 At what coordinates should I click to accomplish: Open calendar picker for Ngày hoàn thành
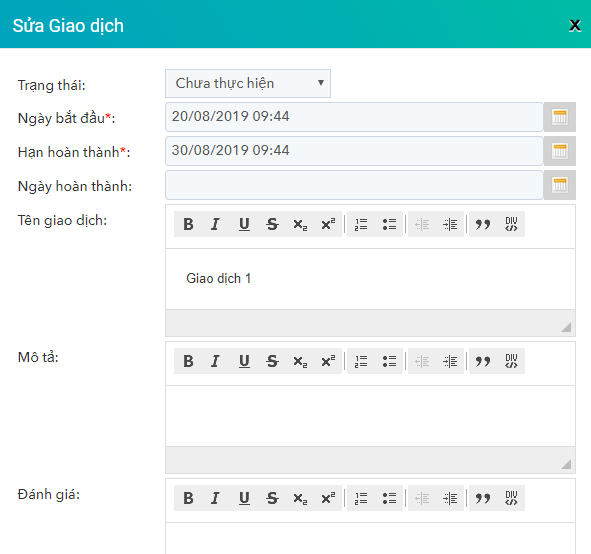coord(559,185)
